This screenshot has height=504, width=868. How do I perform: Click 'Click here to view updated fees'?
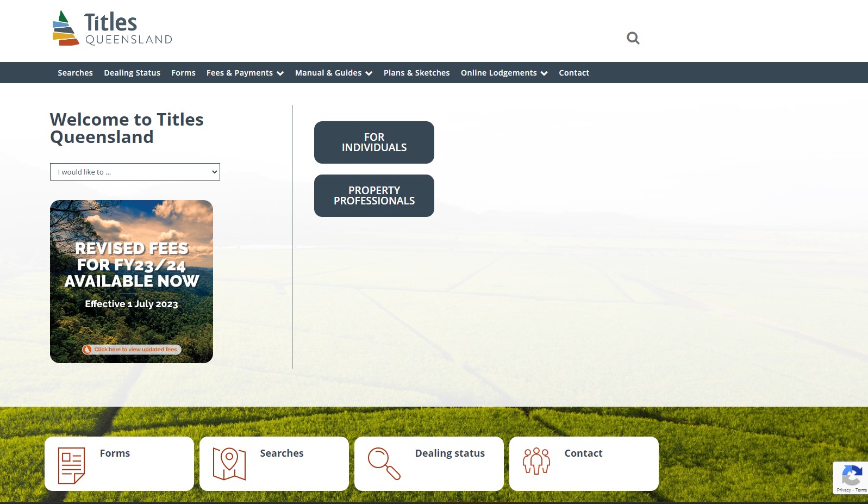point(132,350)
